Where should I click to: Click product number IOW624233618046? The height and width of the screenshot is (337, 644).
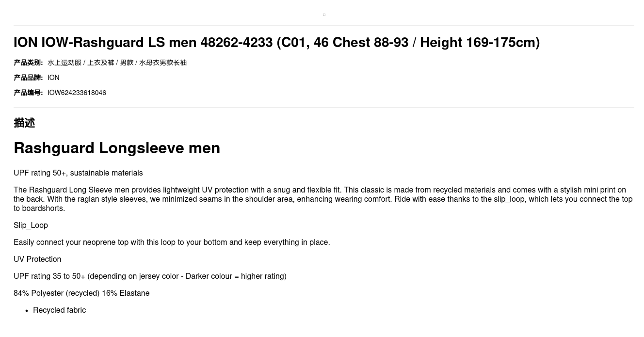coord(77,93)
